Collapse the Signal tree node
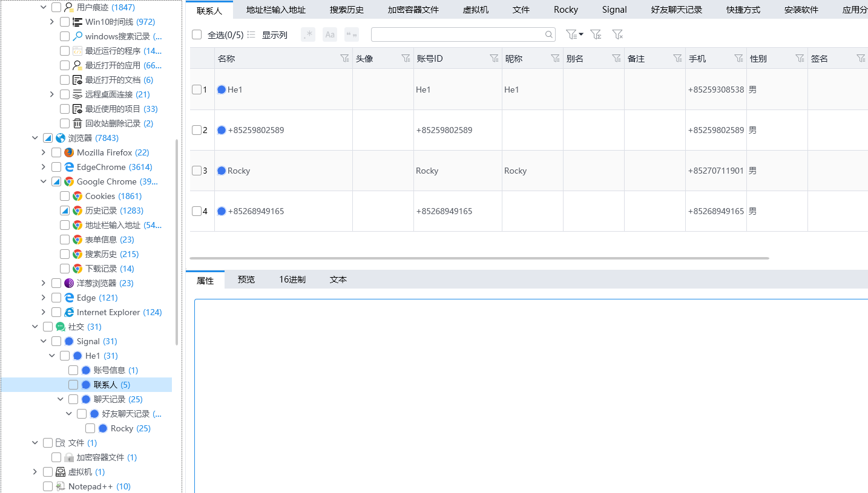 43,341
